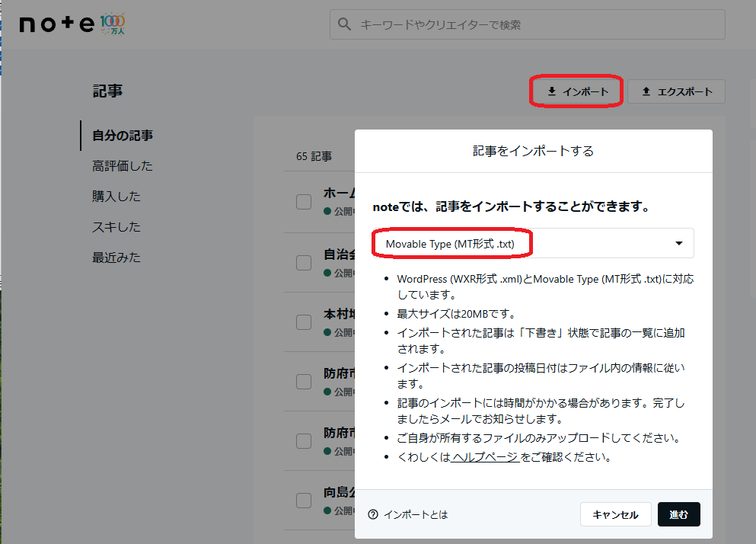
Task: Click the question mark help icon
Action: click(373, 514)
